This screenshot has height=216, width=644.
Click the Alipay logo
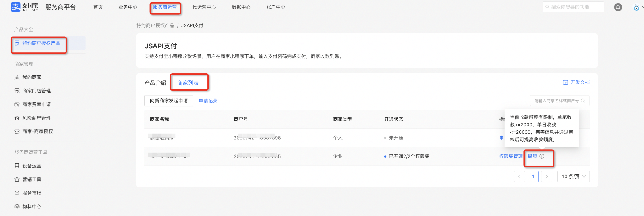tap(25, 7)
